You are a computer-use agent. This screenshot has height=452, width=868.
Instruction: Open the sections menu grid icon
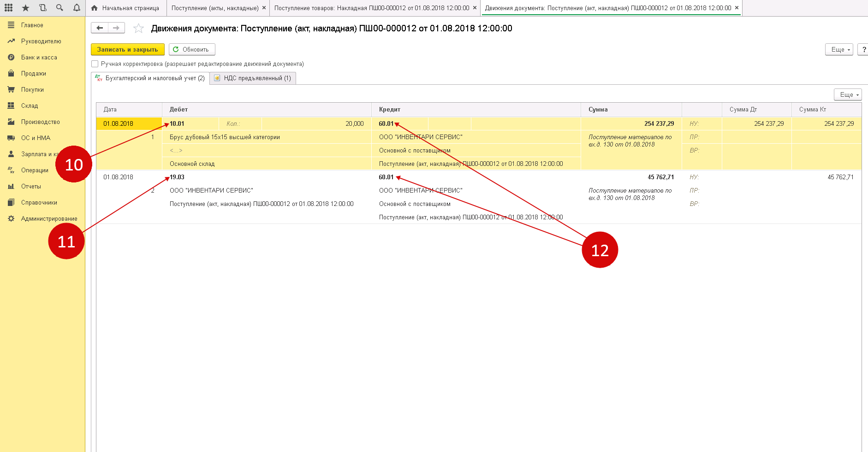pyautogui.click(x=8, y=8)
